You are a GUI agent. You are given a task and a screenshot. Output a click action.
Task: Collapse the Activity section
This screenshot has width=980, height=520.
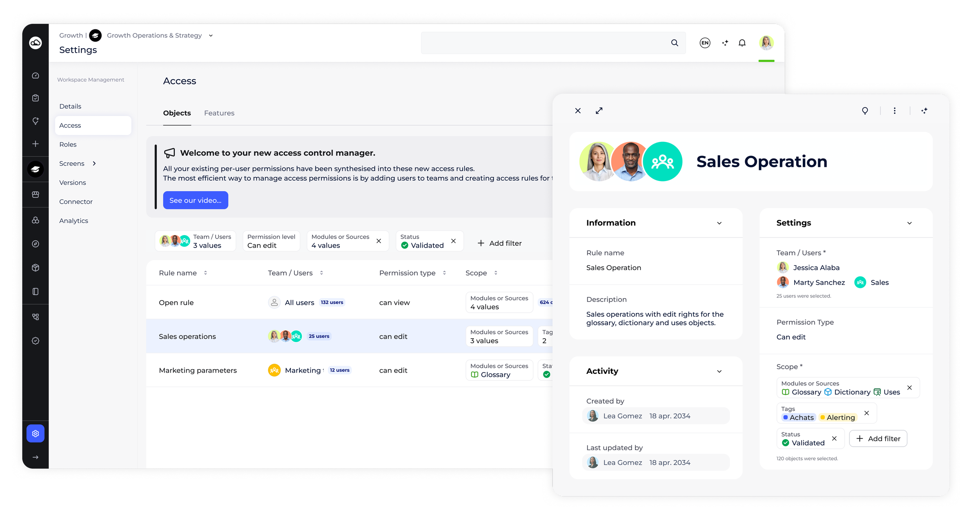[719, 371]
